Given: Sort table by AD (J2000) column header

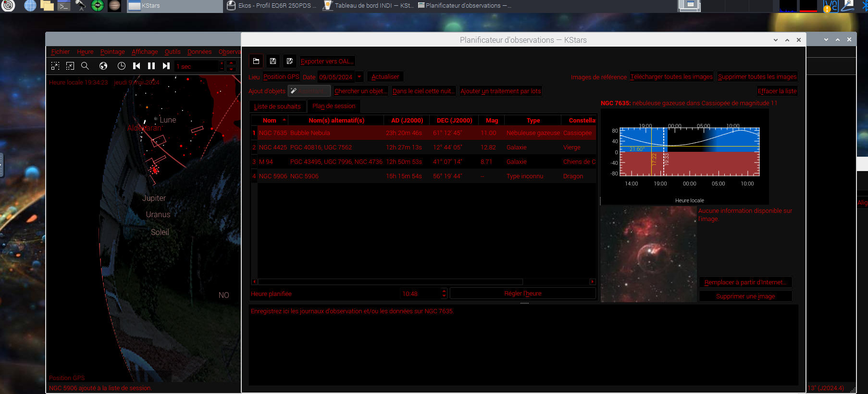Looking at the screenshot, I should coord(407,120).
